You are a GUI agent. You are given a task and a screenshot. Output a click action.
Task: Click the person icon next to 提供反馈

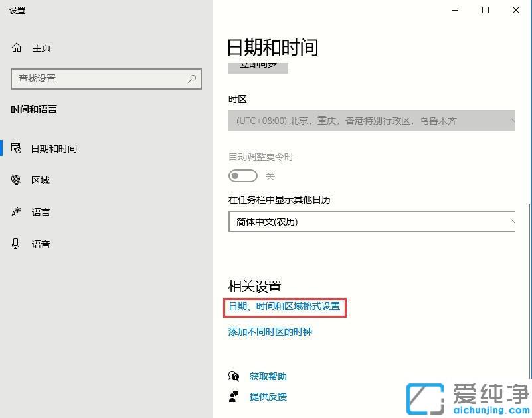[234, 397]
